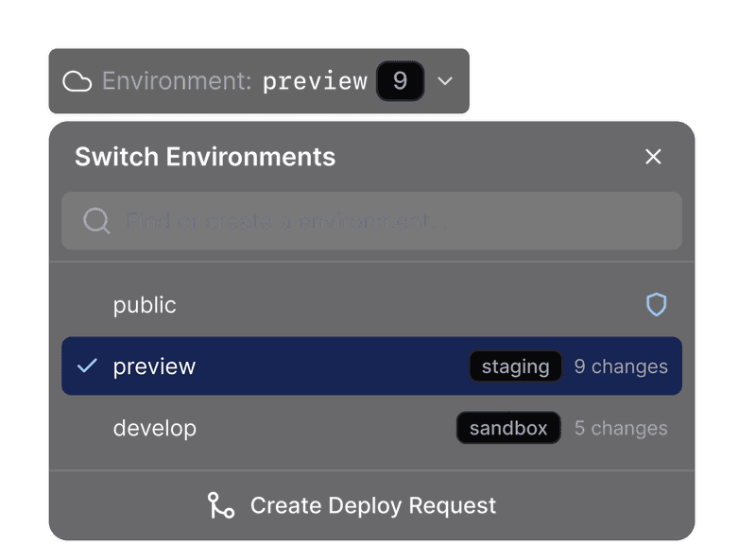756x544 pixels.
Task: Click the deploy request branch icon
Action: 221,505
